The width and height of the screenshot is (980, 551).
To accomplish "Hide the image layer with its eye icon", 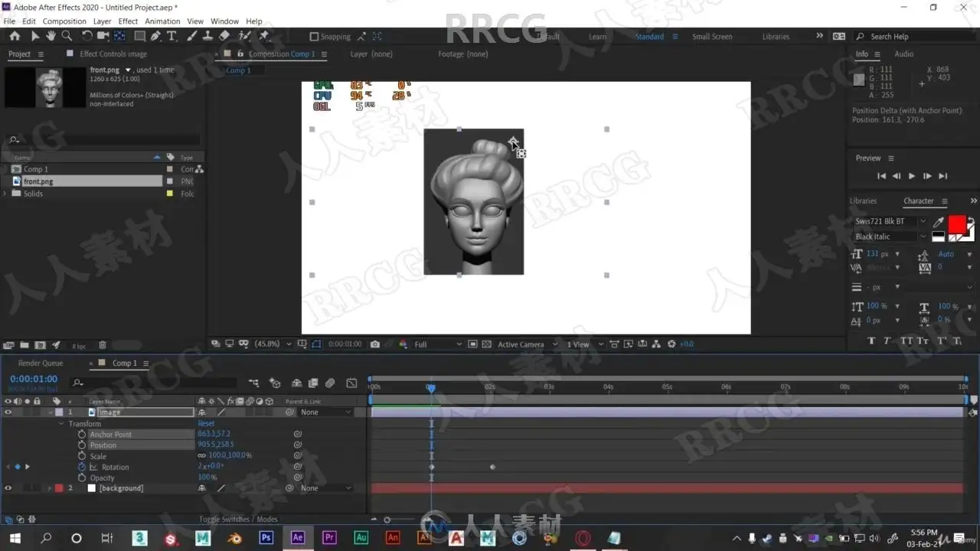I will click(x=8, y=412).
